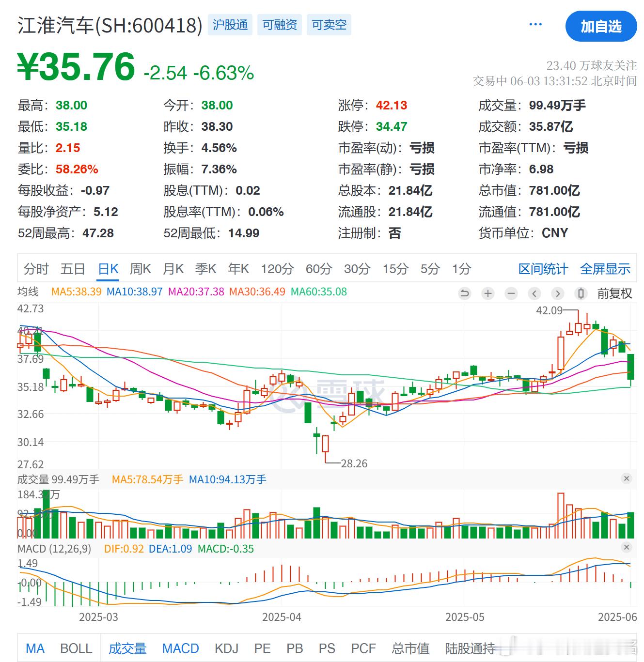The image size is (644, 662).
Task: Switch to the 1分 chart tab
Action: tap(461, 269)
